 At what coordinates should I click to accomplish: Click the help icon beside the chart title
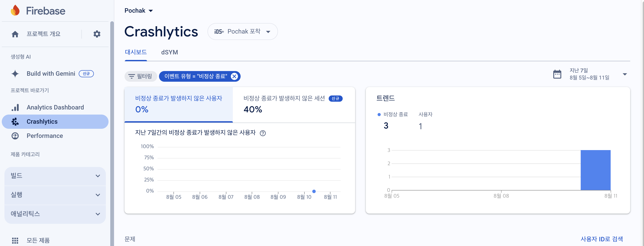[262, 133]
